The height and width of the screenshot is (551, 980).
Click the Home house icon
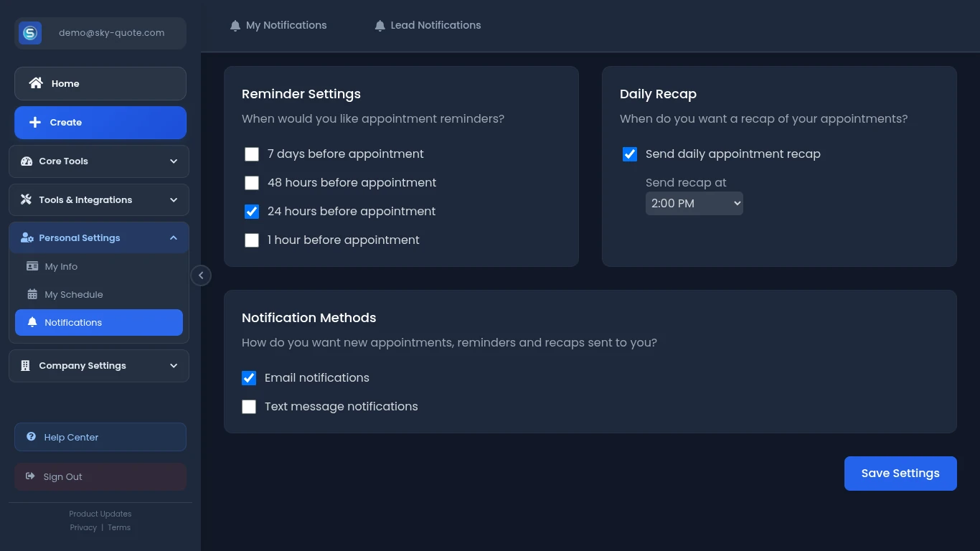(x=35, y=83)
